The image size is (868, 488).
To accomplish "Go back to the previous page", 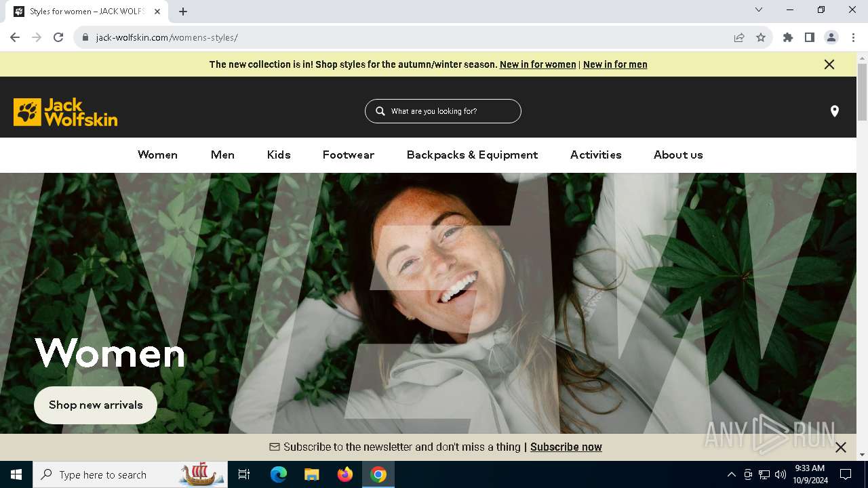I will (x=15, y=37).
